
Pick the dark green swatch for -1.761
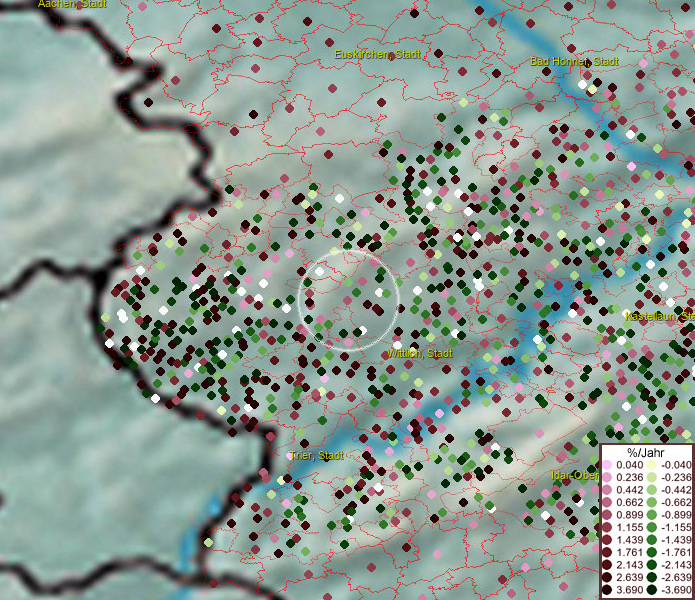tap(652, 553)
